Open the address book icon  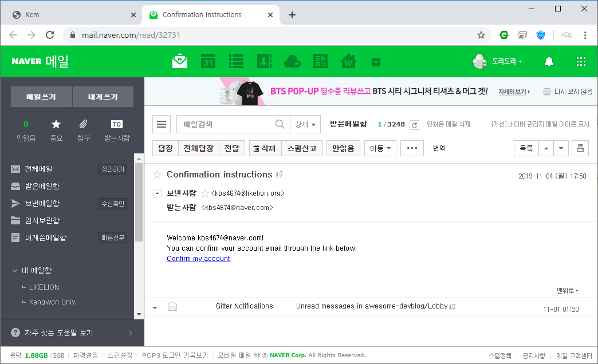coord(264,61)
